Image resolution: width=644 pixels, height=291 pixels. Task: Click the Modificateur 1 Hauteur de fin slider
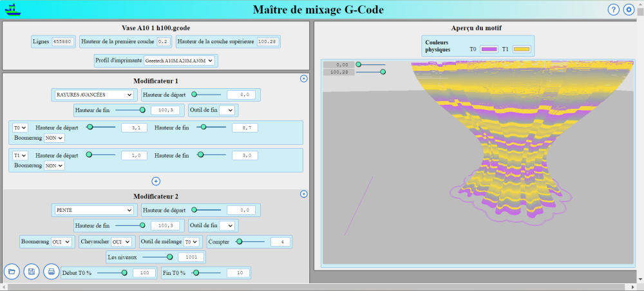coord(131,110)
